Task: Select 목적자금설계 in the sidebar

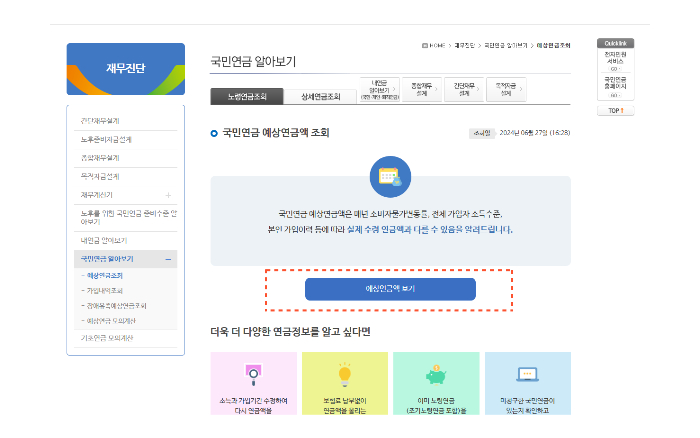Action: point(100,177)
